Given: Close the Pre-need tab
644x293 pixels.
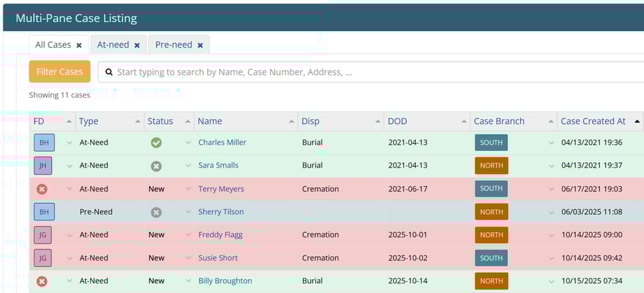Looking at the screenshot, I should click(200, 45).
